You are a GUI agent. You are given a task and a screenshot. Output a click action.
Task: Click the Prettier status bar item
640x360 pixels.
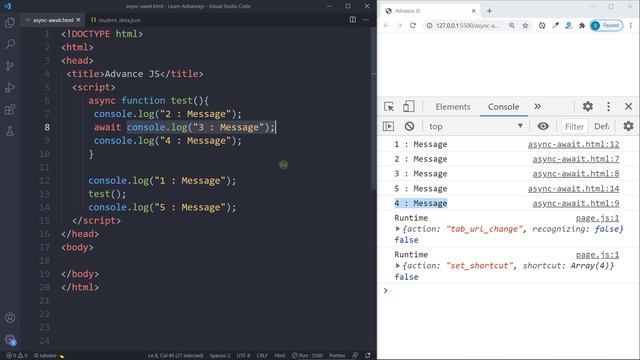337,356
